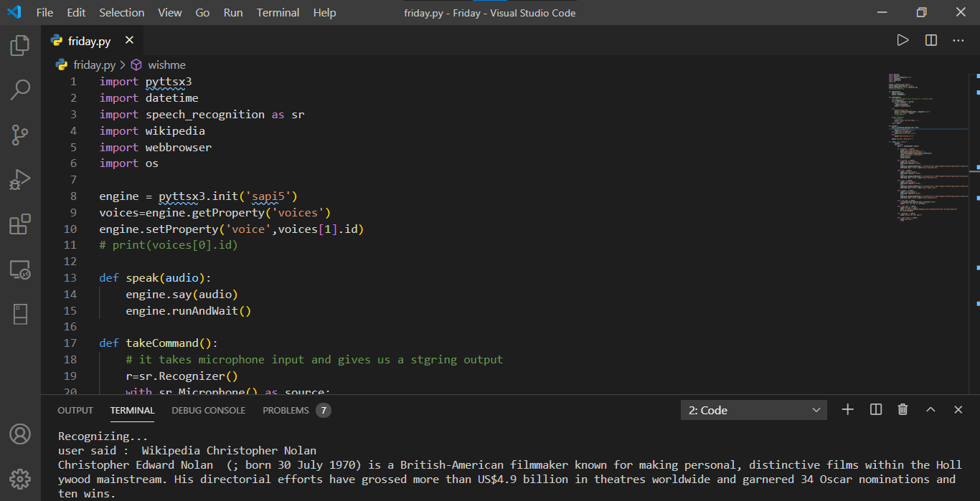Split the terminal pane
Viewport: 980px width, 501px height.
point(875,410)
